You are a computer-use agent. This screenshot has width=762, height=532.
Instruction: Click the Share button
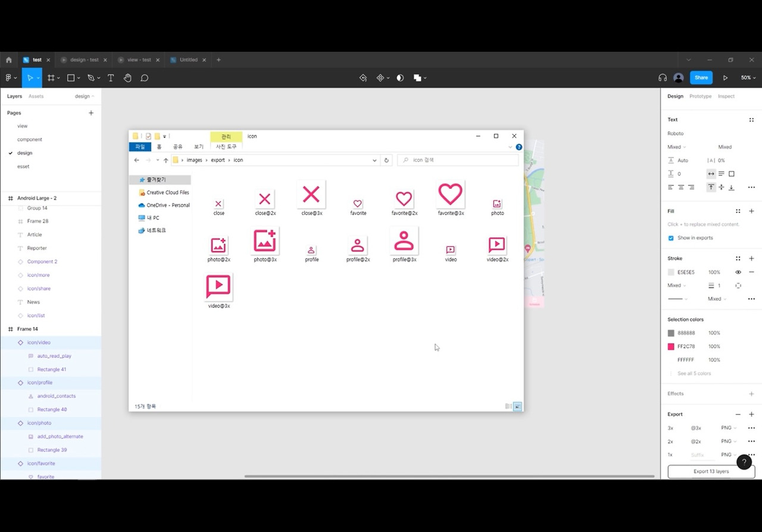pyautogui.click(x=701, y=78)
